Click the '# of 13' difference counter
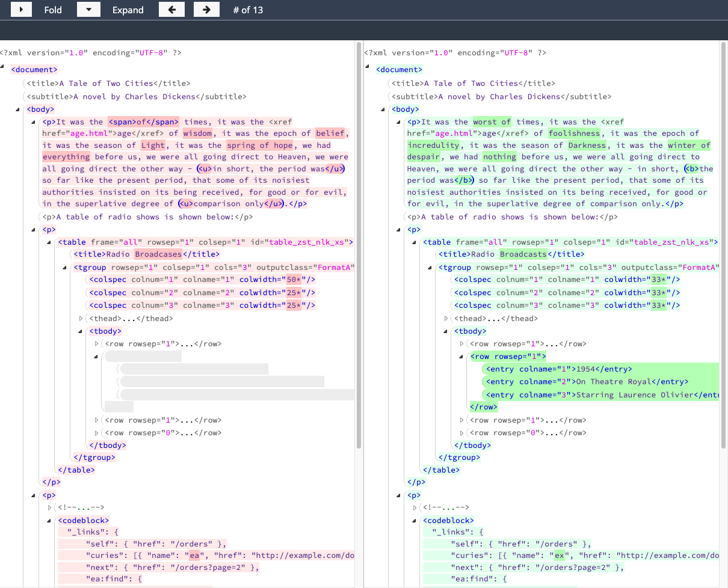Viewport: 728px width, 588px height. (248, 10)
